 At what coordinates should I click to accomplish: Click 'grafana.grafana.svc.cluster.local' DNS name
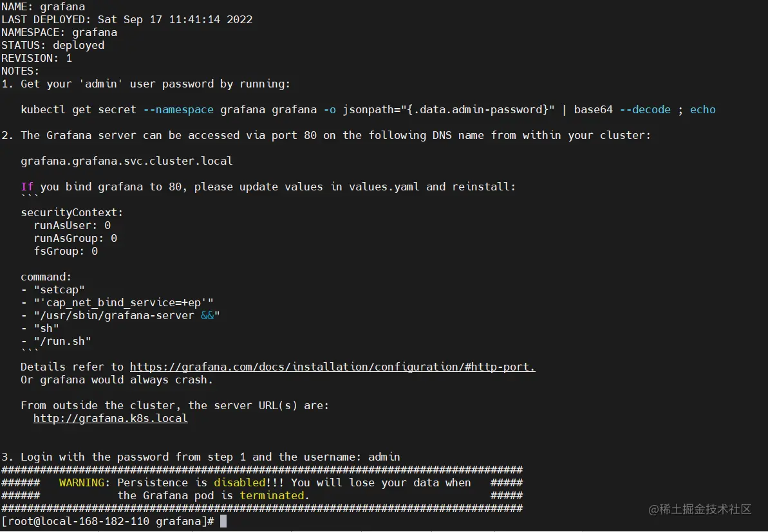(126, 161)
